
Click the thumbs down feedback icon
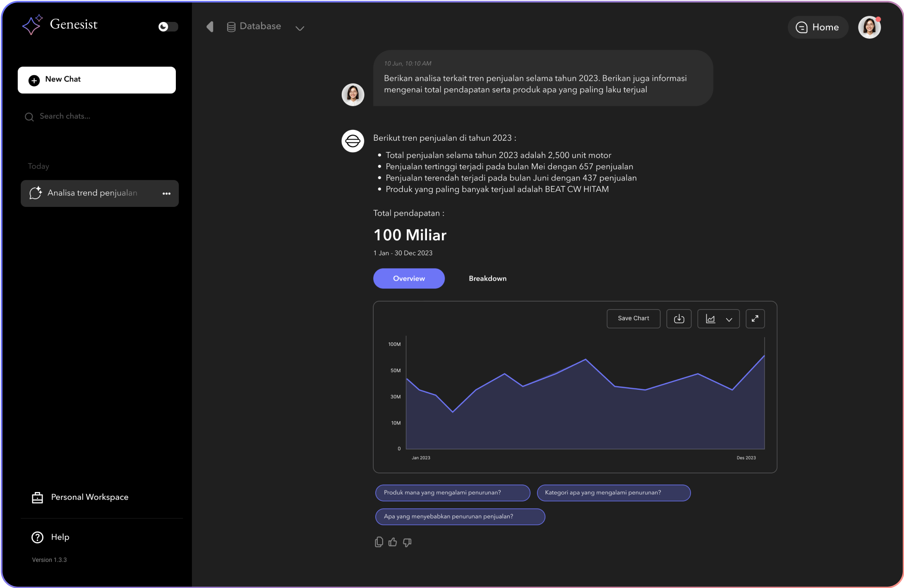point(407,542)
